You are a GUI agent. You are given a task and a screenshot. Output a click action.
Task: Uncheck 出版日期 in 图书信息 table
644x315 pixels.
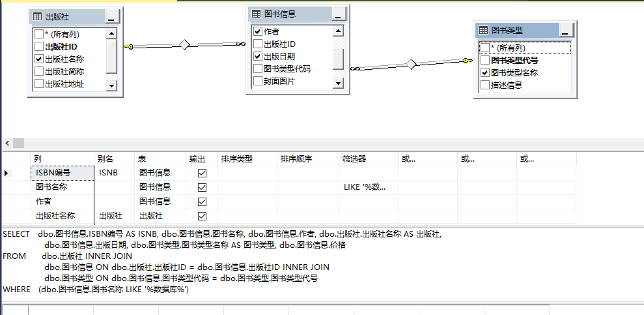[x=258, y=56]
